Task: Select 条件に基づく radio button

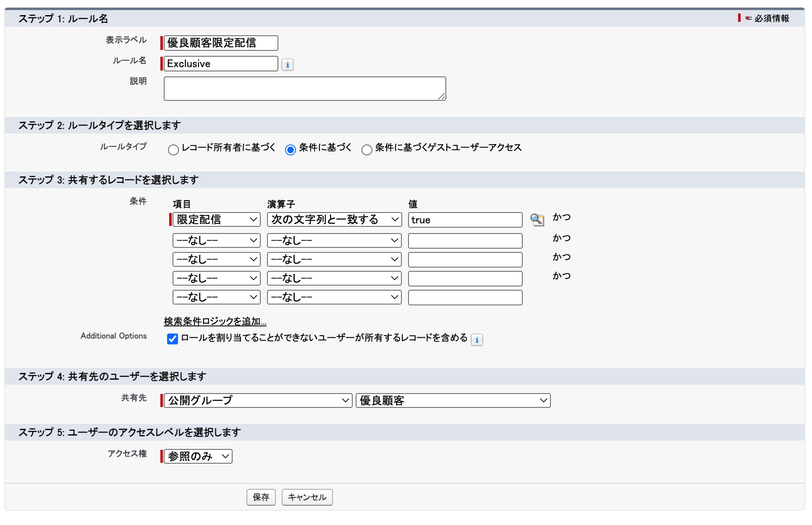Action: pyautogui.click(x=291, y=150)
